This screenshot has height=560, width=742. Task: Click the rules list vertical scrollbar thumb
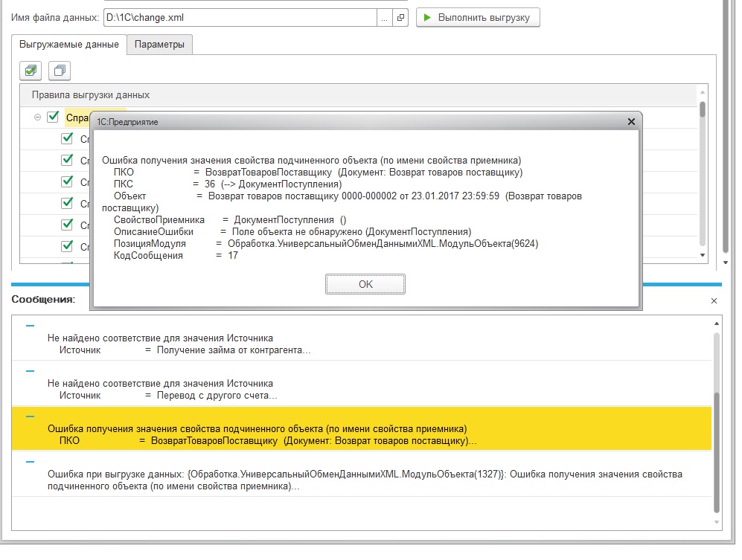click(703, 110)
